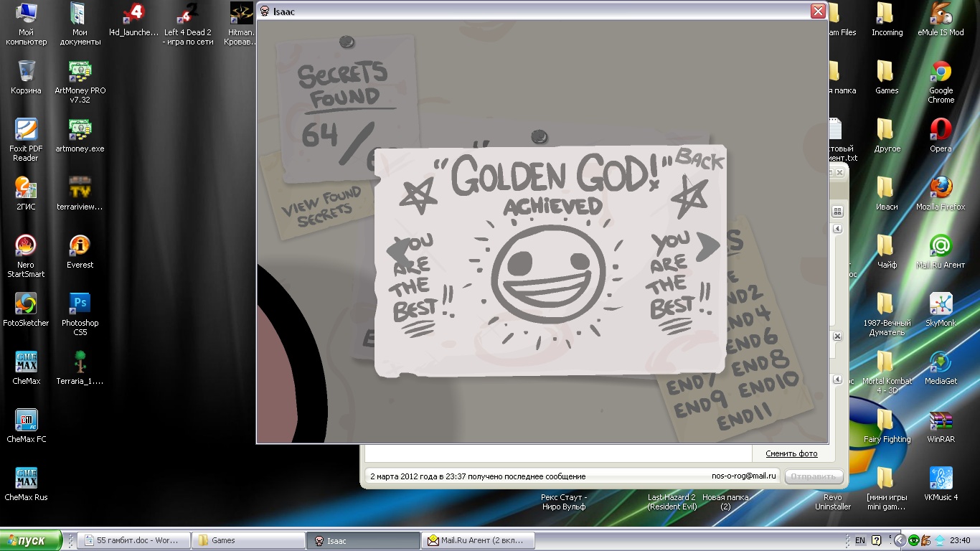This screenshot has height=551, width=980.
Task: Select the Games folder on desktop
Action: 887,77
